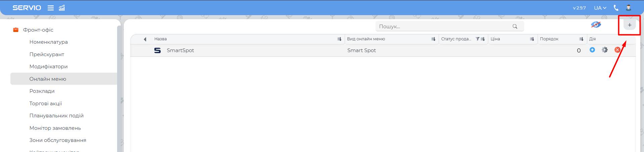Open the user profile avatar
This screenshot has height=152, width=644.
pos(629,8)
